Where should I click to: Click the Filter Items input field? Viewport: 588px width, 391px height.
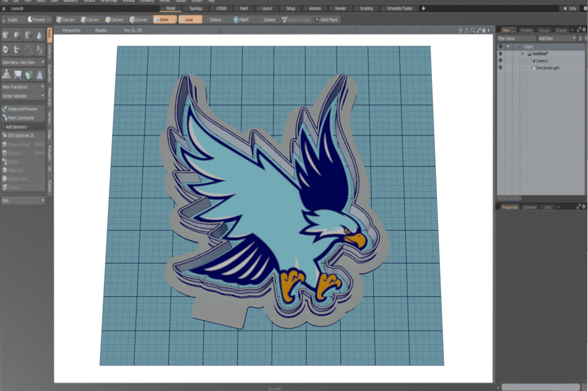click(516, 38)
